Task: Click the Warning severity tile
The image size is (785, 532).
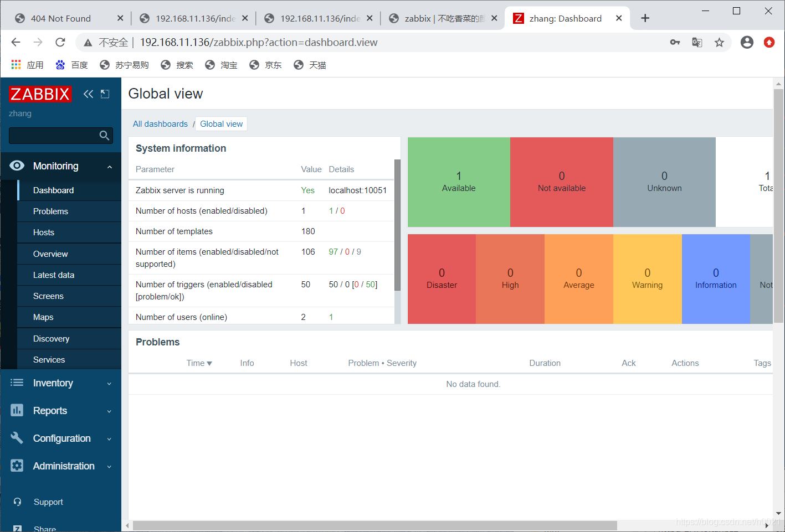Action: point(648,278)
